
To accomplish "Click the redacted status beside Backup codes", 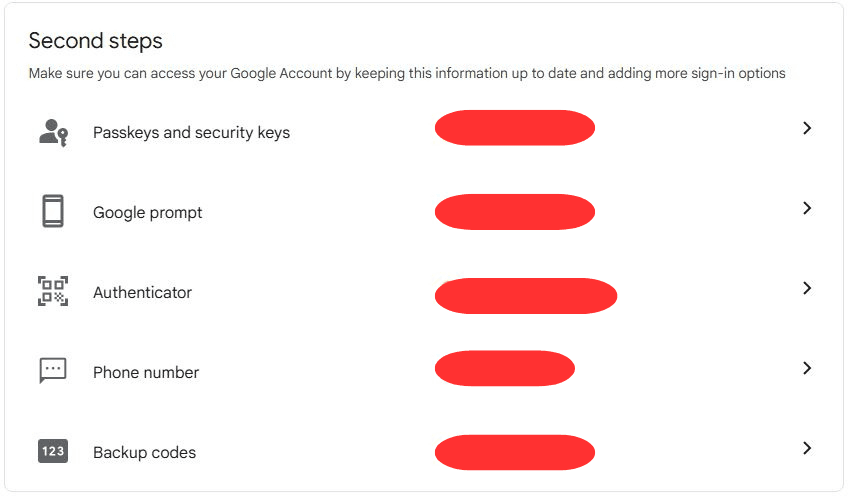I will pos(515,452).
